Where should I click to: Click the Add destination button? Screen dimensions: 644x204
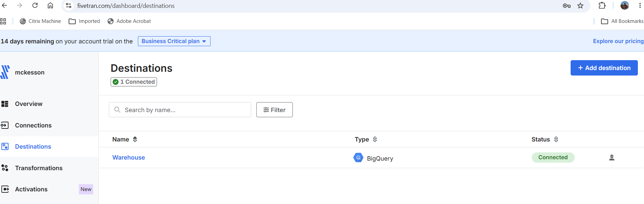[x=604, y=68]
